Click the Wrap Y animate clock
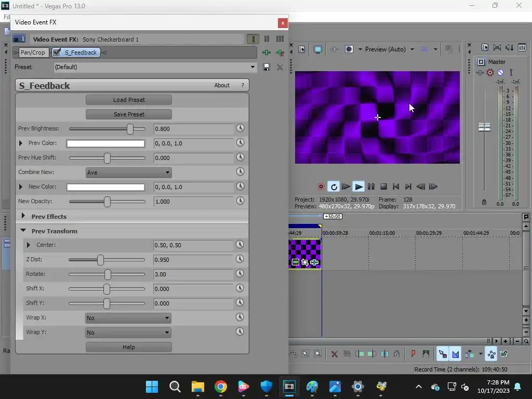Viewport: 532px width, 399px height. [x=240, y=331]
